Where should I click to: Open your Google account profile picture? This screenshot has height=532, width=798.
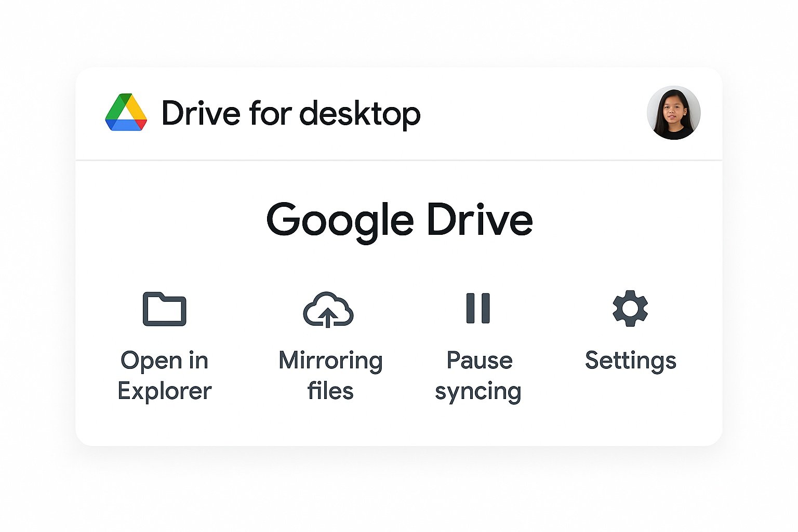(674, 114)
